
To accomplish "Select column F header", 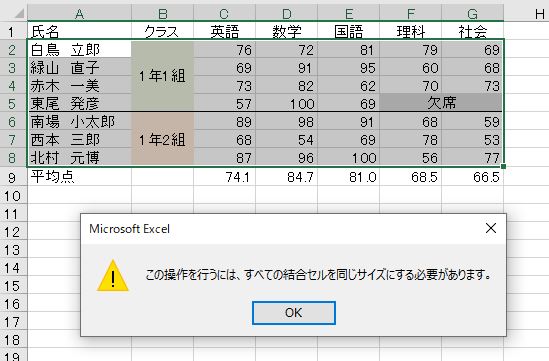I will coord(410,14).
